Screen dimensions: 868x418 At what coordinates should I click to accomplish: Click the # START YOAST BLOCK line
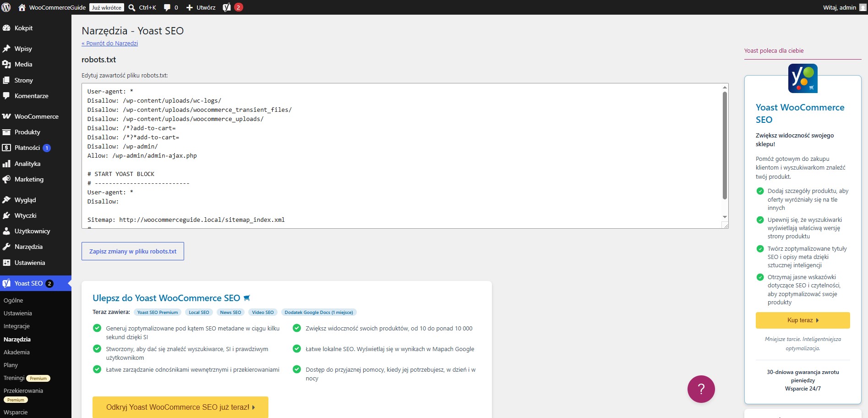(121, 174)
